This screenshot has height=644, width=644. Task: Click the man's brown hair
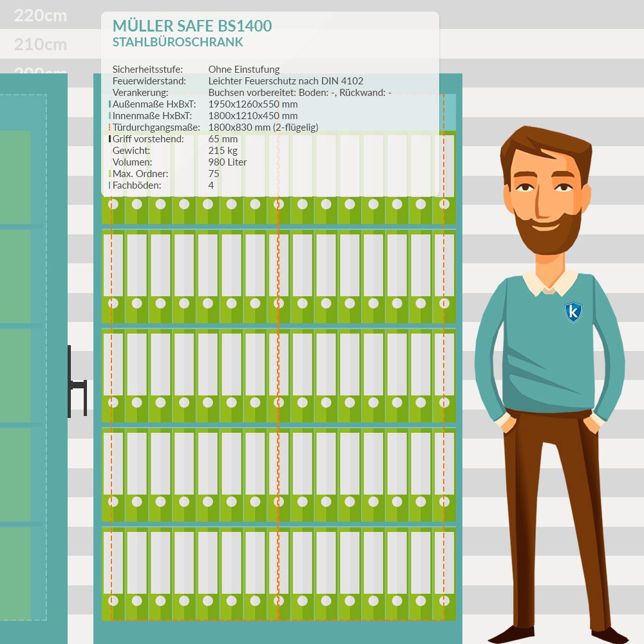tap(545, 145)
